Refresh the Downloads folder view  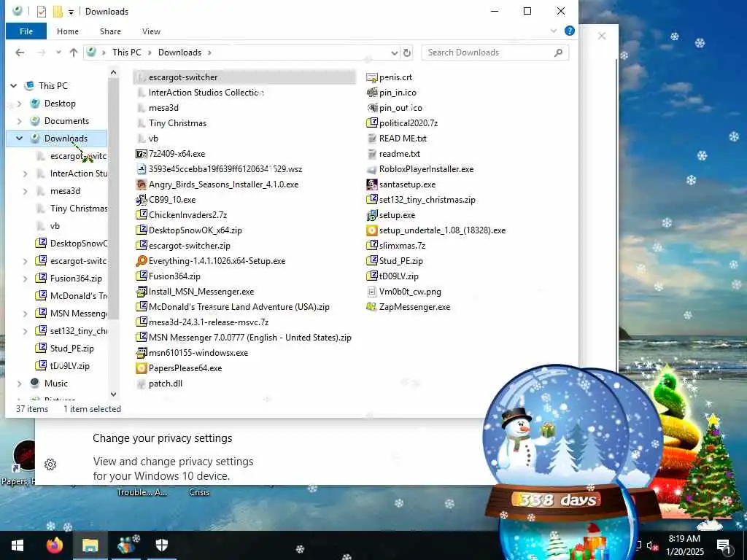(x=407, y=52)
